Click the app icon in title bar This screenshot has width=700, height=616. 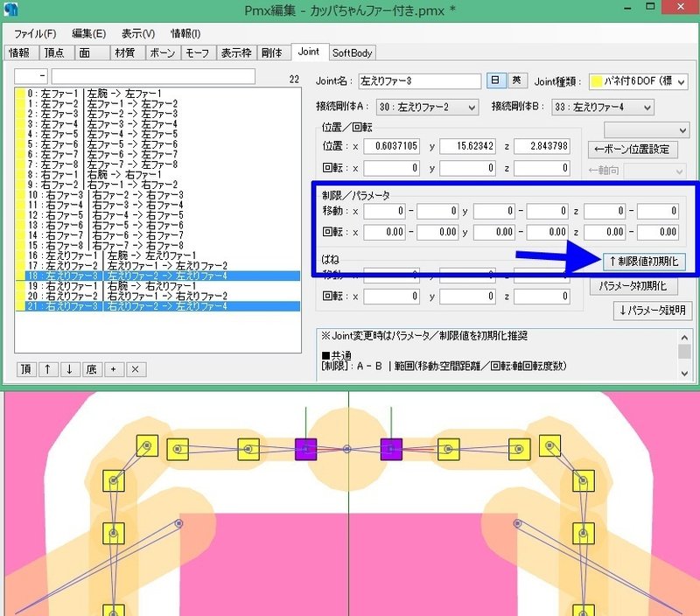coord(10,9)
